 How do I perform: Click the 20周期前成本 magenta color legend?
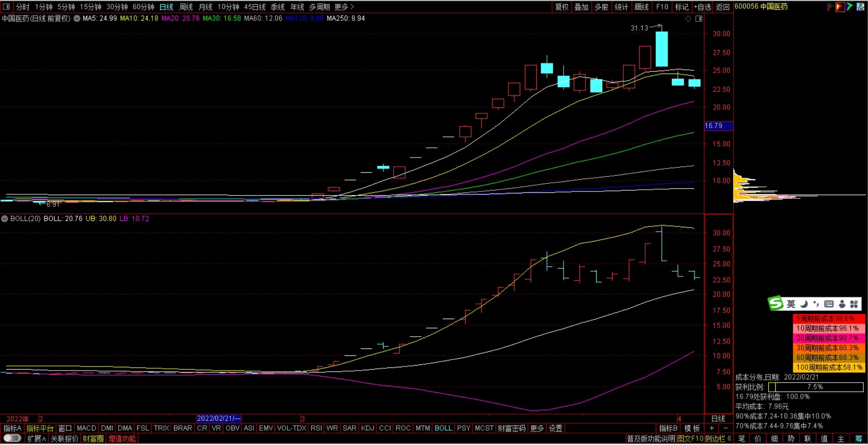[x=829, y=338]
